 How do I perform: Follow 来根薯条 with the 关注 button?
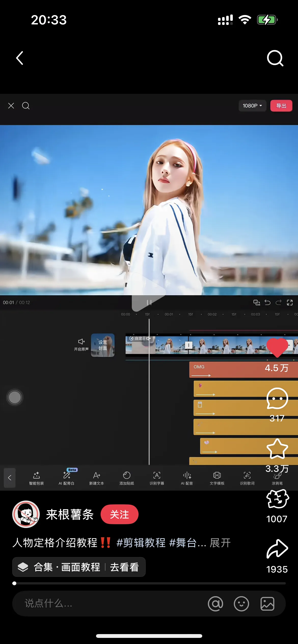point(119,514)
